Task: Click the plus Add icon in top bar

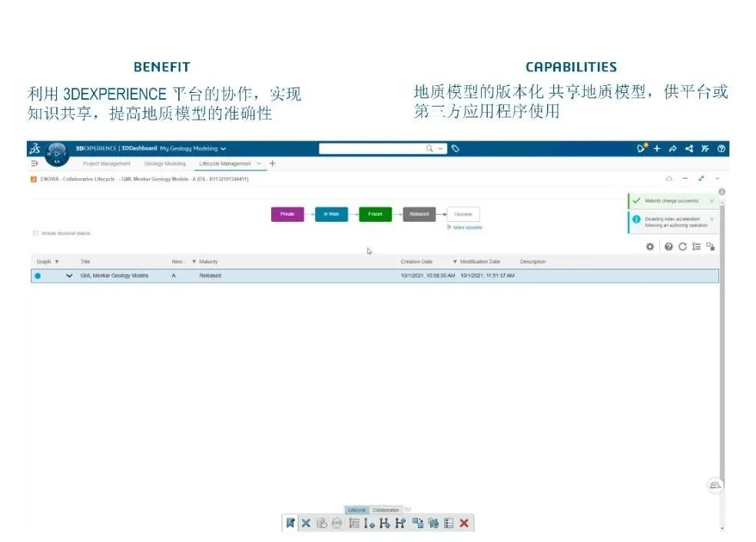Action: point(657,149)
